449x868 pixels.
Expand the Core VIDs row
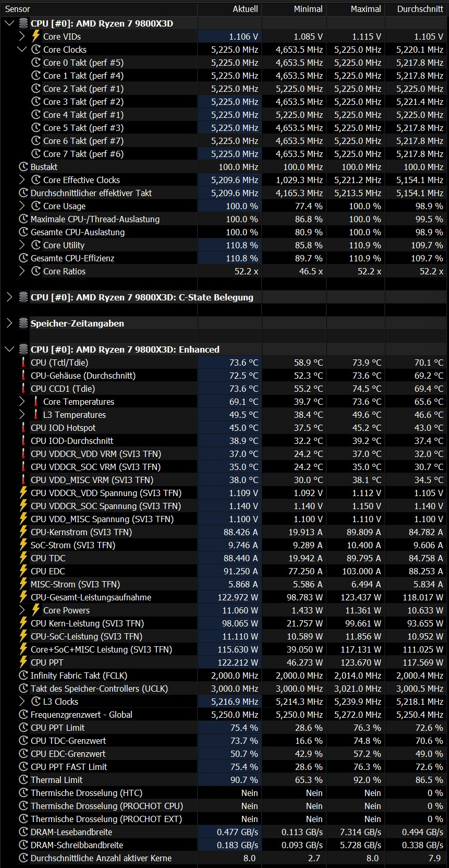[x=22, y=37]
